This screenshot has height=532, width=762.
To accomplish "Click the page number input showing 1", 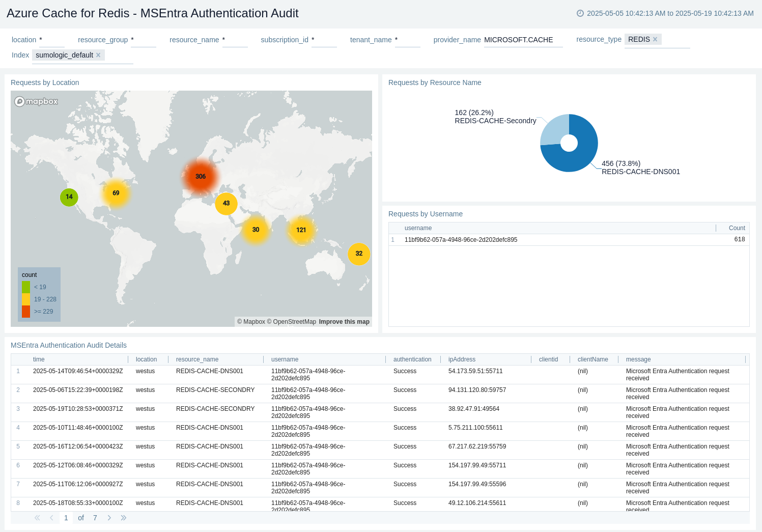I will [66, 518].
